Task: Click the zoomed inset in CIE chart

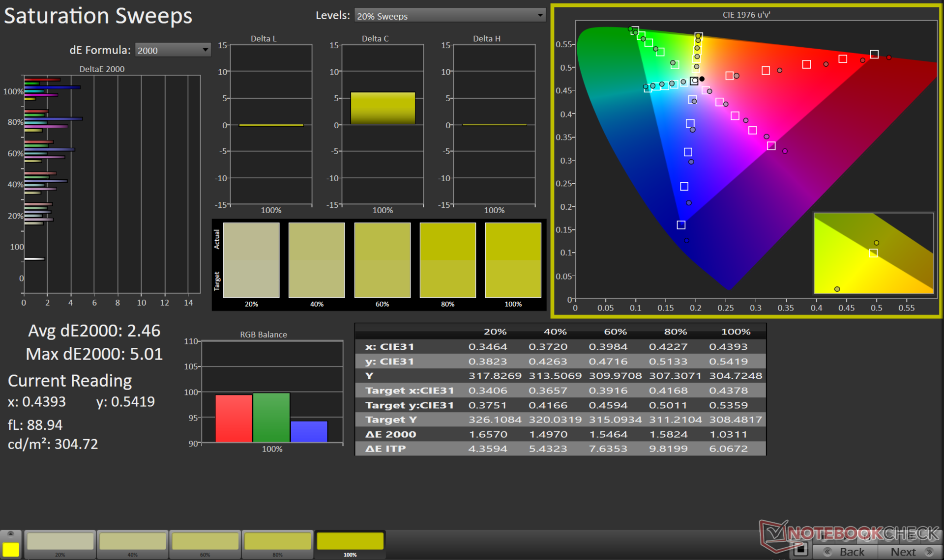Action: tap(873, 253)
